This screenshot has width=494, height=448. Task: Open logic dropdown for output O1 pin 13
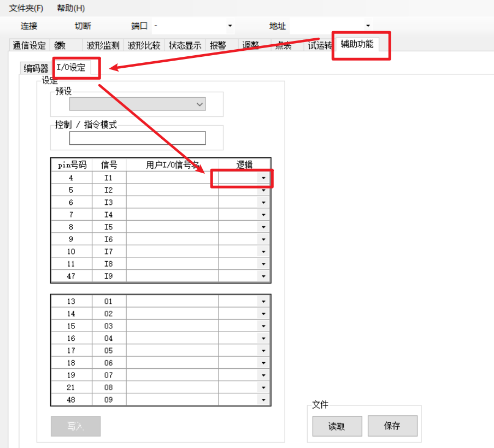[263, 302]
